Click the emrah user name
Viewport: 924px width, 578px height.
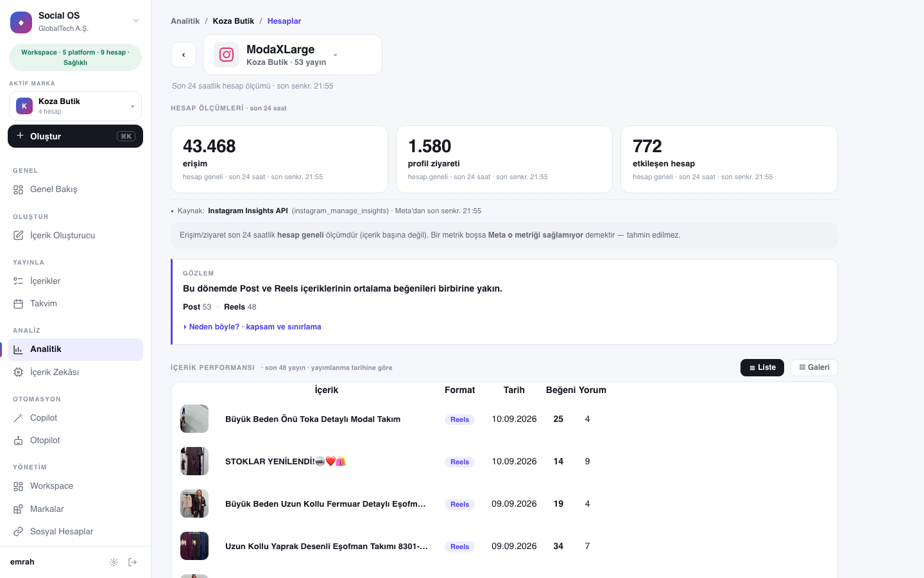pyautogui.click(x=22, y=562)
